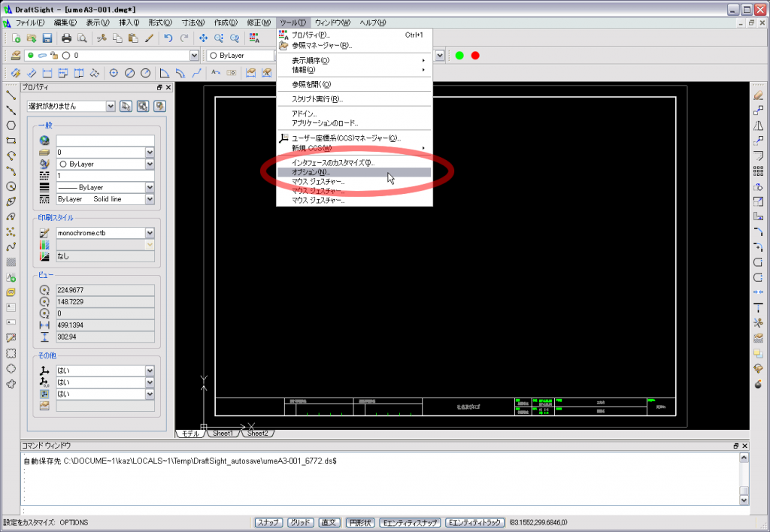Click the Center Mark dimension icon
The height and width of the screenshot is (532, 770).
tap(114, 73)
